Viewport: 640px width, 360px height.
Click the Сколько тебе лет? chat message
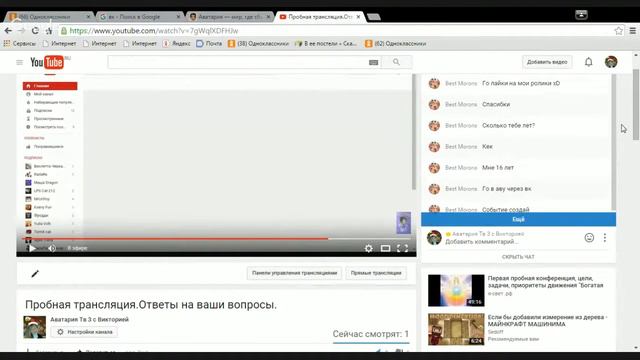[508, 125]
